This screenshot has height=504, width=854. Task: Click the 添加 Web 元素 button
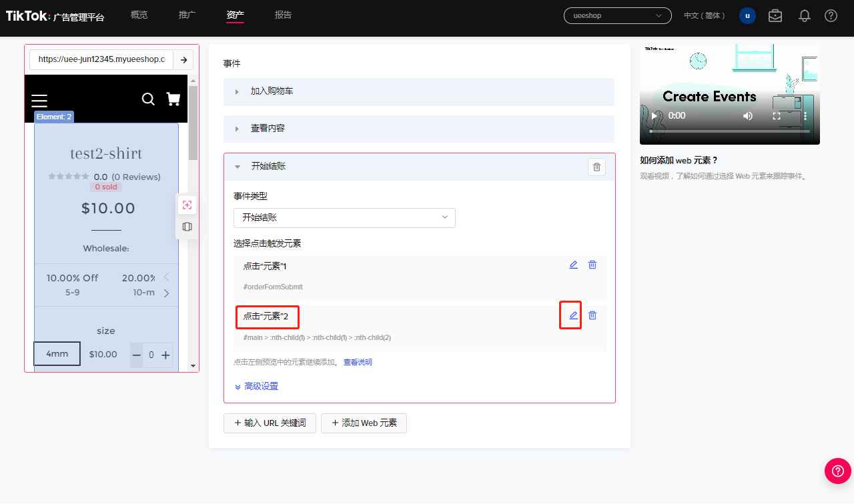364,423
